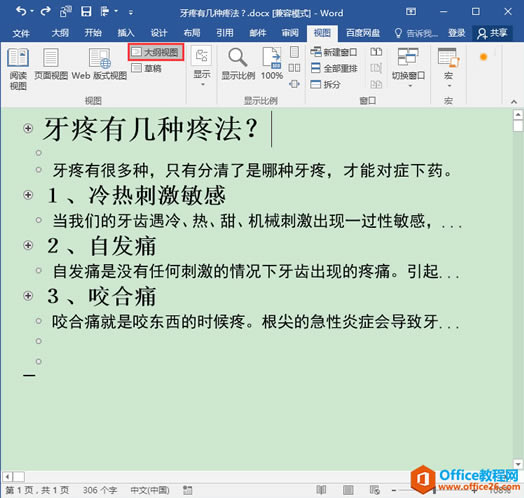524x498 pixels.
Task: Click Arrange All button
Action: tap(334, 68)
